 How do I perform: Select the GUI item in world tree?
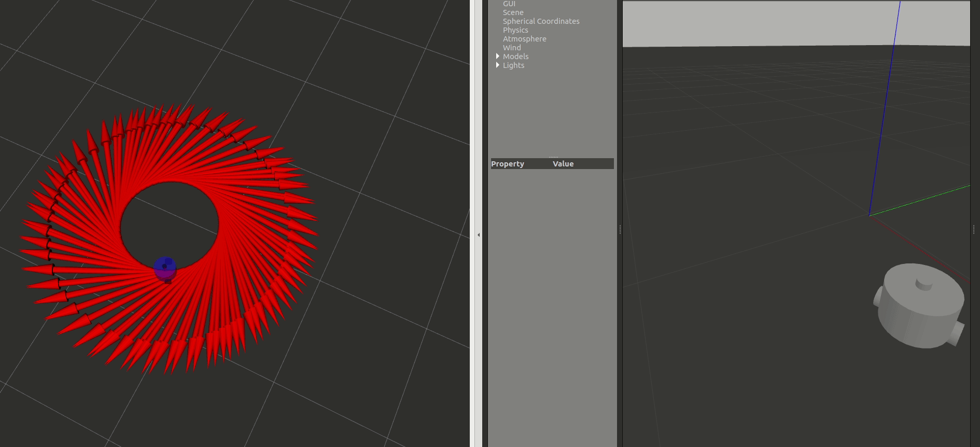(509, 4)
